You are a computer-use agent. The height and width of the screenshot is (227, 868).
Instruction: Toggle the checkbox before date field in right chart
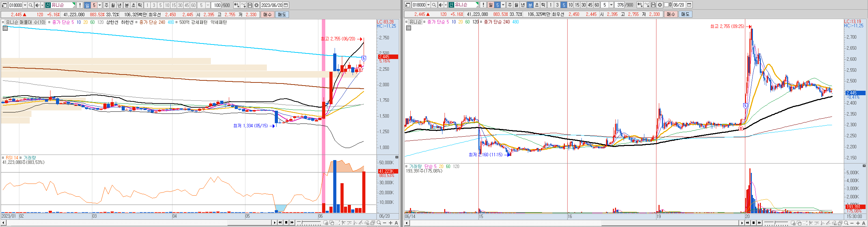click(x=666, y=5)
